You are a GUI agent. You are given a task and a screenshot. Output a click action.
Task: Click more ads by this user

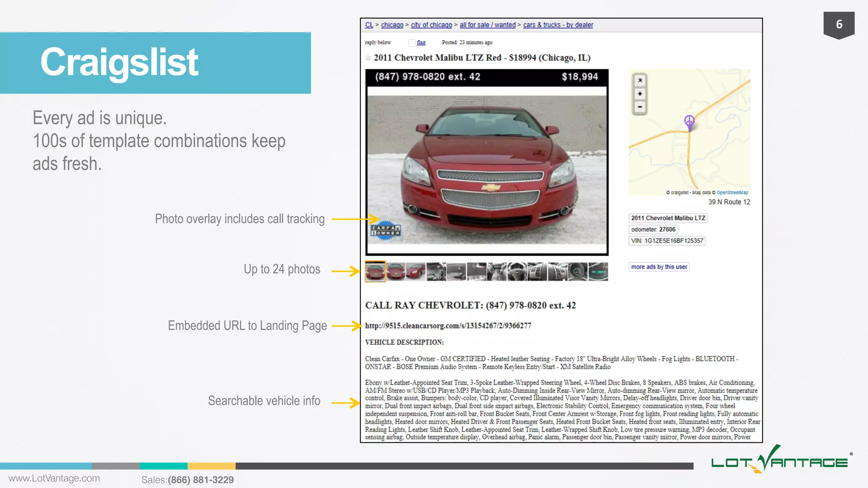coord(659,267)
